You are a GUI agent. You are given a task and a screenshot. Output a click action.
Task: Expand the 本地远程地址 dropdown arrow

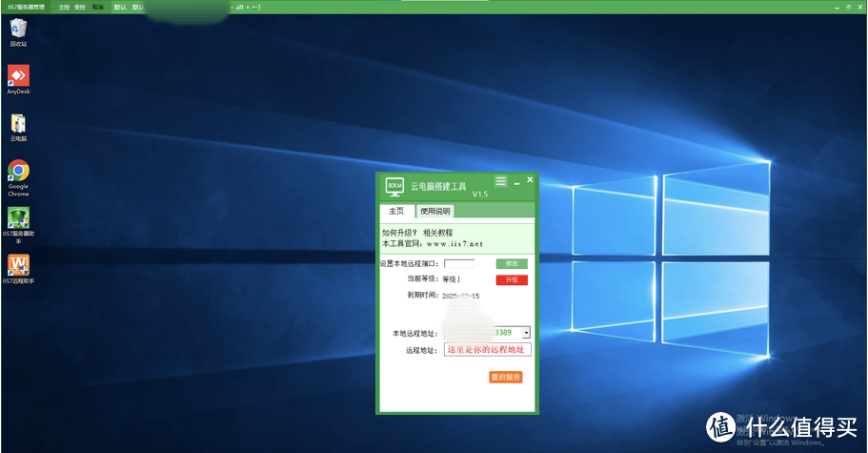click(526, 333)
